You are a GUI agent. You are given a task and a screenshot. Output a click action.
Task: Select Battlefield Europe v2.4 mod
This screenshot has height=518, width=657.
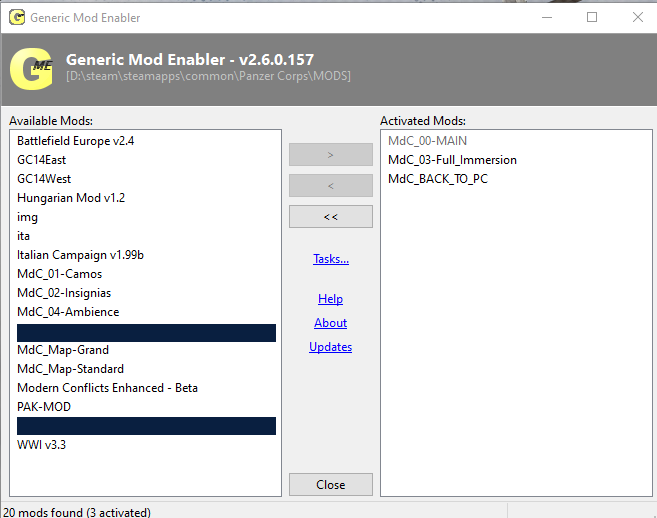75,141
